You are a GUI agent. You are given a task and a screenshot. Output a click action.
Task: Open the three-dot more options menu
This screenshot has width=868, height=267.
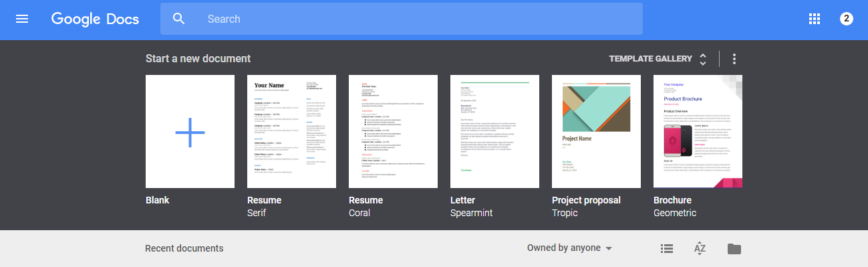coord(734,59)
